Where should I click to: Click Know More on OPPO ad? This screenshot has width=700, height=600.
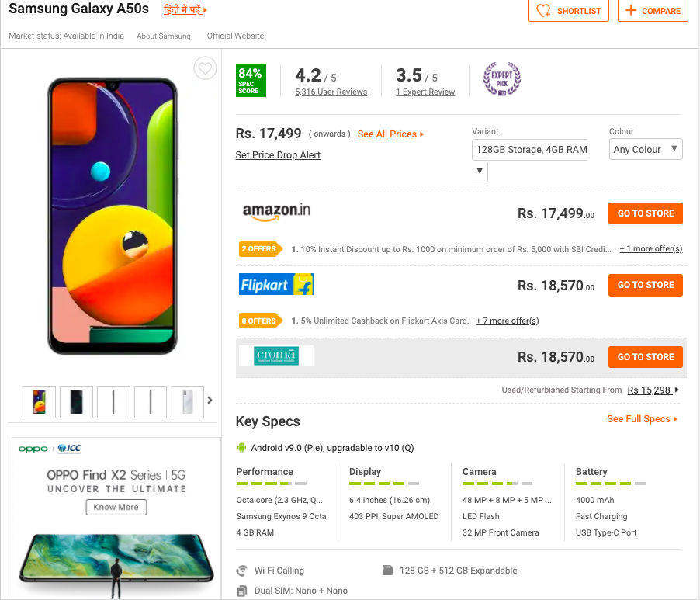pos(116,507)
